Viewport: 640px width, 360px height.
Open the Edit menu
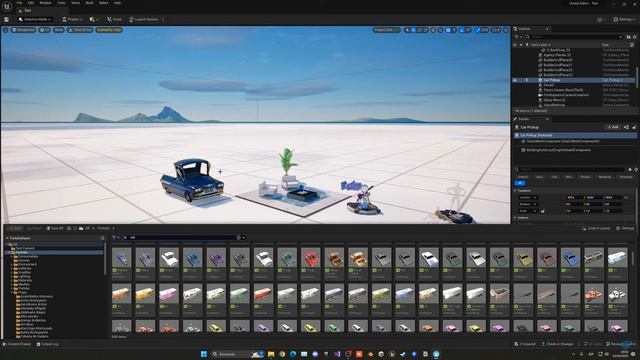[x=31, y=3]
